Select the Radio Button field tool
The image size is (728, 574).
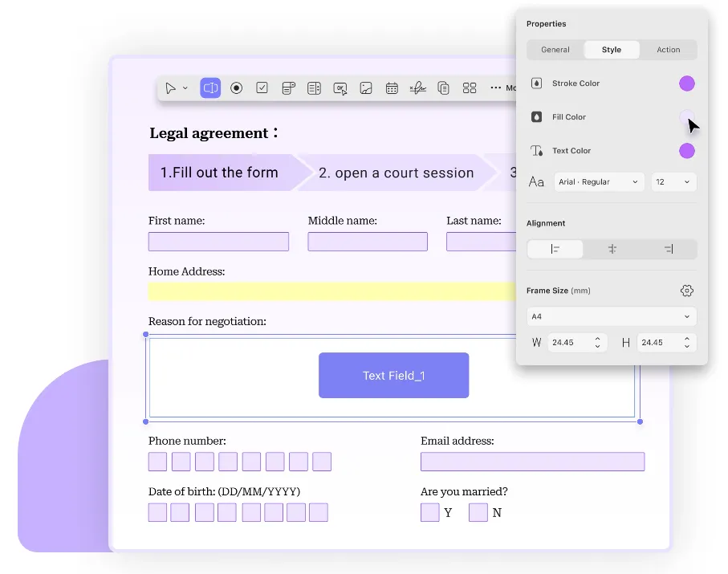pyautogui.click(x=236, y=88)
